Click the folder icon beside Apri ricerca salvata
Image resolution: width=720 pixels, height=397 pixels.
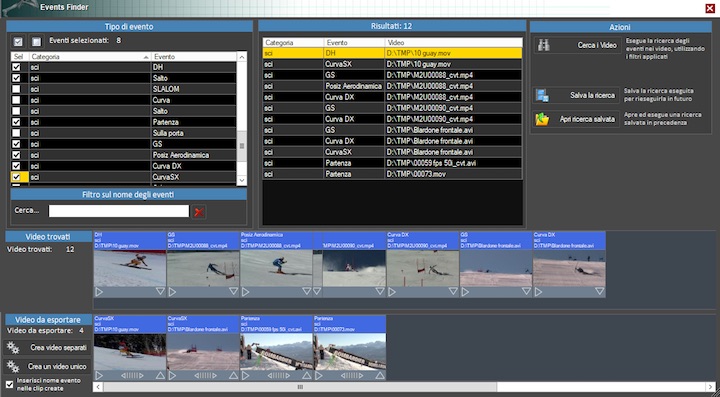[542, 119]
